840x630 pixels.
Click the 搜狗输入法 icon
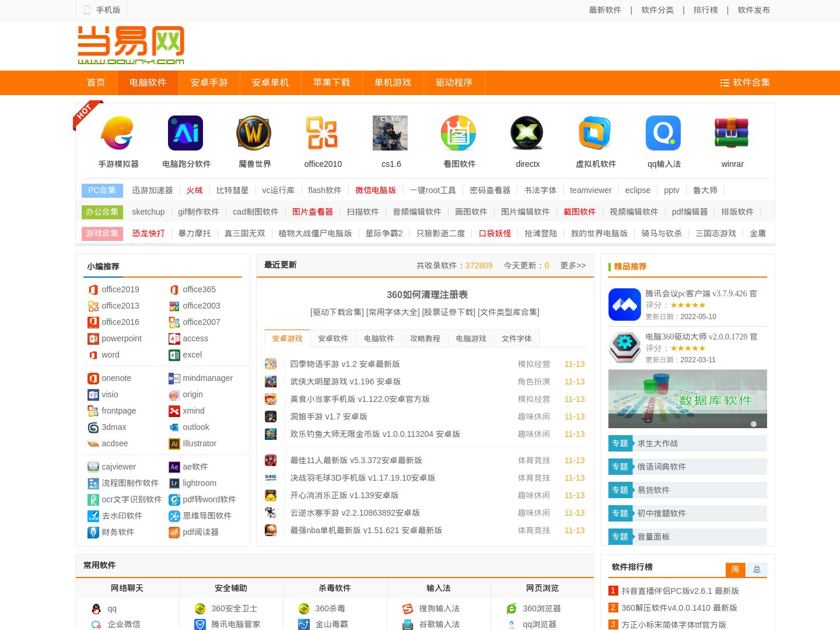(x=408, y=608)
